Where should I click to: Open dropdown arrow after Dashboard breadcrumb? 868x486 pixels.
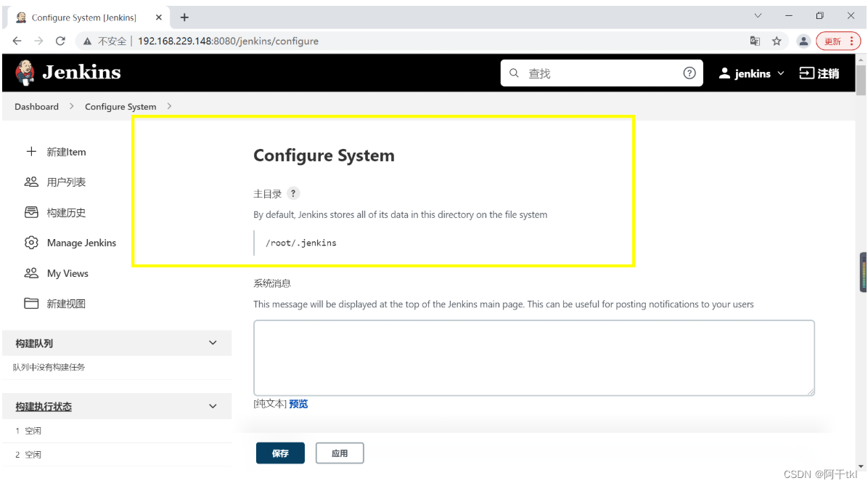(71, 106)
